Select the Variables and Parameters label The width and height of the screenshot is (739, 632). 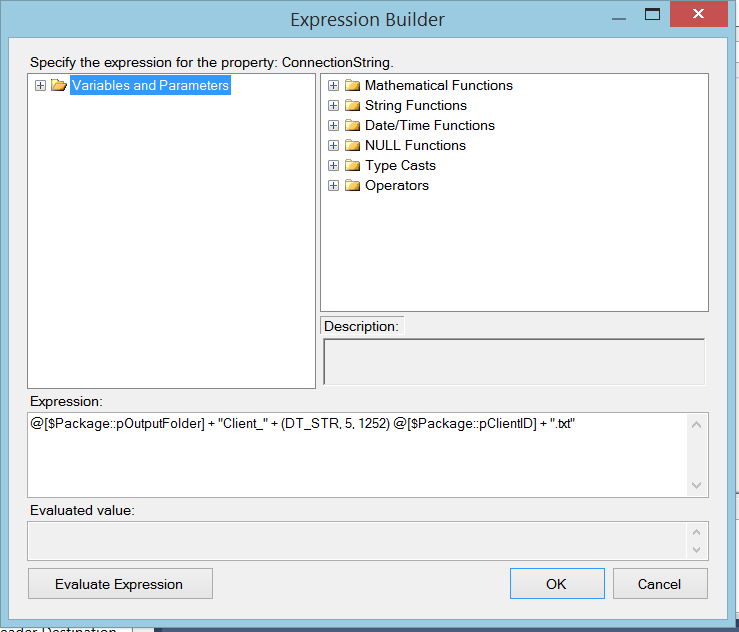point(150,85)
